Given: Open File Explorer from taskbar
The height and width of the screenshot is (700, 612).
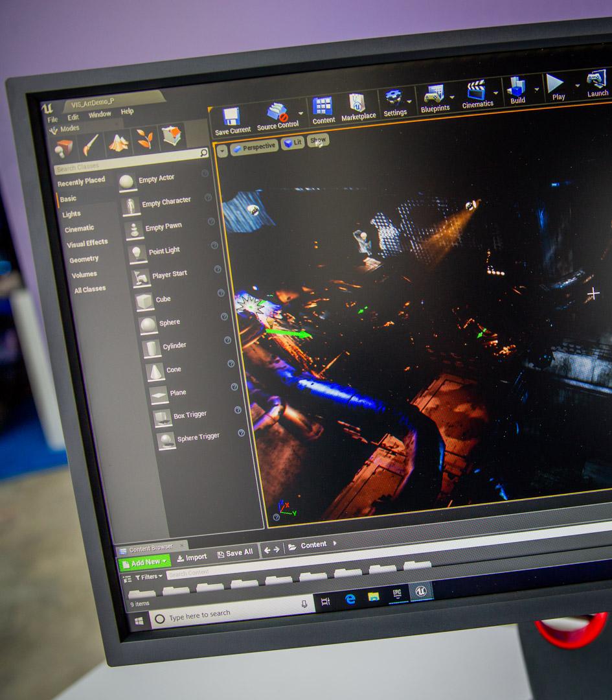Looking at the screenshot, I should click(x=374, y=596).
